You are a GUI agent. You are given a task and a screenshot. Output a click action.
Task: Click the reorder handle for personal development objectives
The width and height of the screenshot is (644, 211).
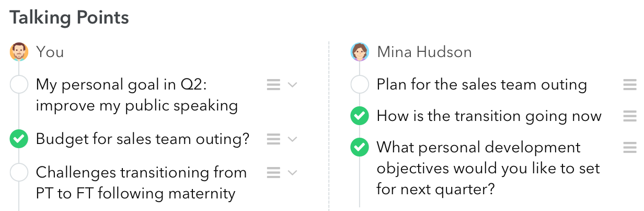click(630, 148)
